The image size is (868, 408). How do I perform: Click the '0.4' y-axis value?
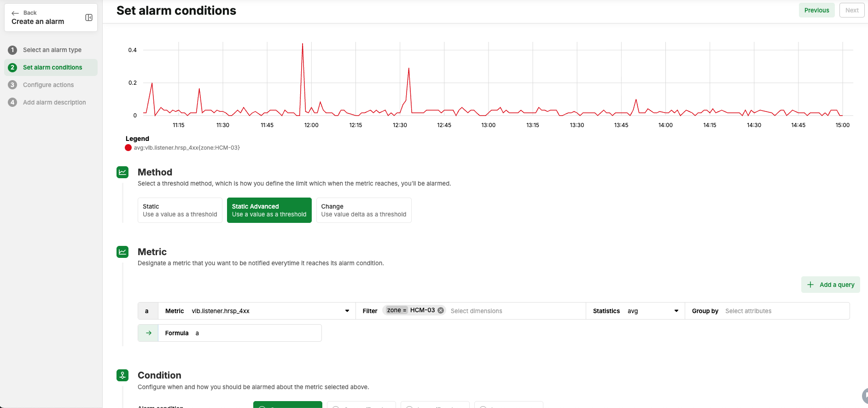(133, 50)
